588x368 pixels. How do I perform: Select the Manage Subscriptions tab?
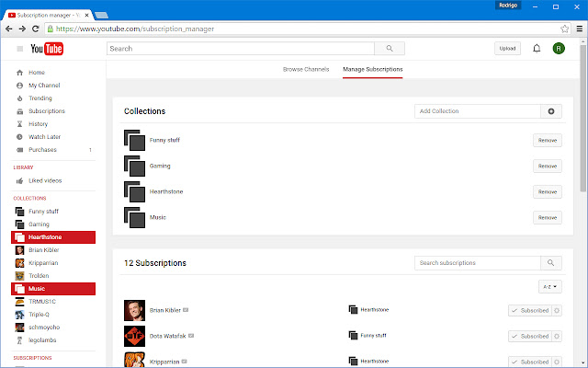(373, 70)
